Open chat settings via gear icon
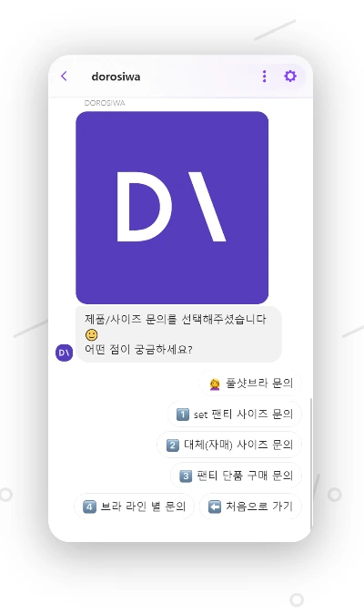The width and height of the screenshot is (364, 614). pyautogui.click(x=290, y=76)
